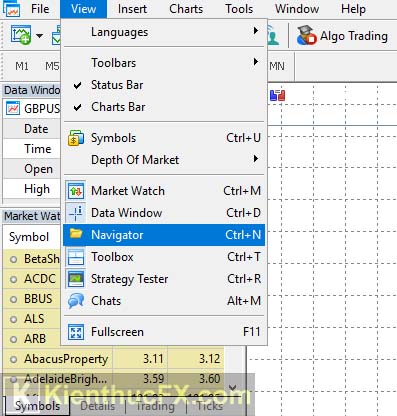Open the File menu

point(40,9)
